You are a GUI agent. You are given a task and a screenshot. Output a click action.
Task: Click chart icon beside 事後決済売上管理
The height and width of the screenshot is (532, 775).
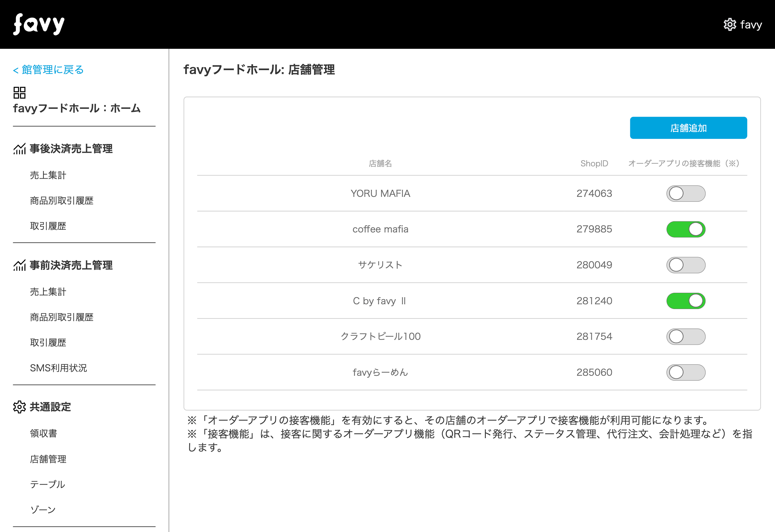click(19, 148)
